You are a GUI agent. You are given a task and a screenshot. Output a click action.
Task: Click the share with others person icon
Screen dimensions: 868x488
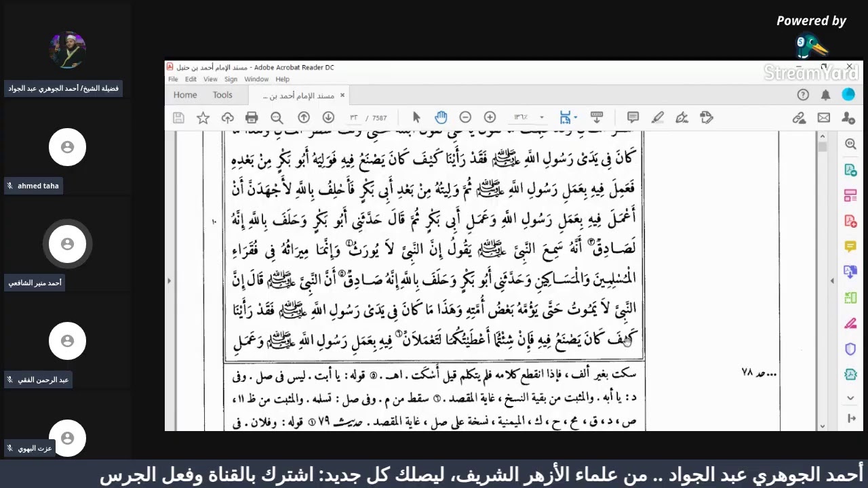[x=848, y=118]
